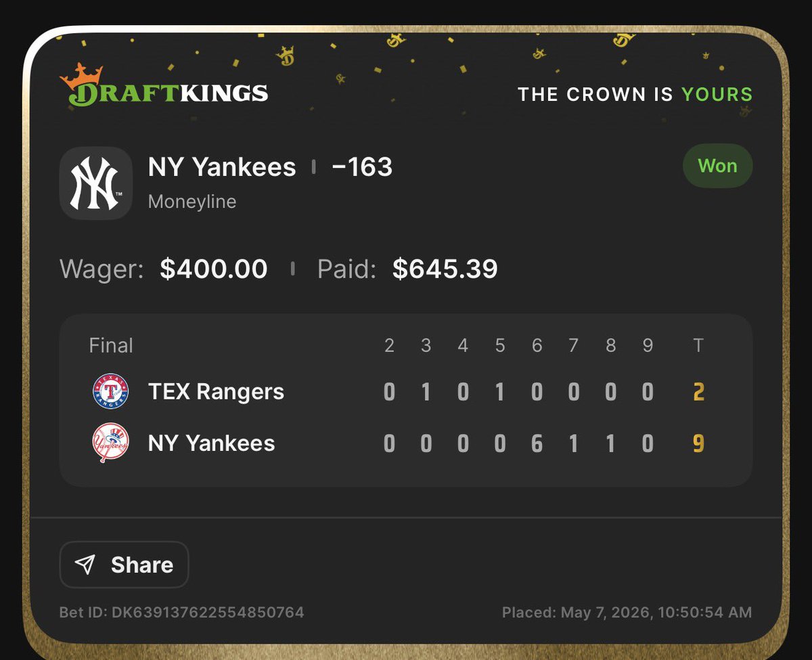This screenshot has width=812, height=660.
Task: Click the Final game status label
Action: pyautogui.click(x=111, y=345)
